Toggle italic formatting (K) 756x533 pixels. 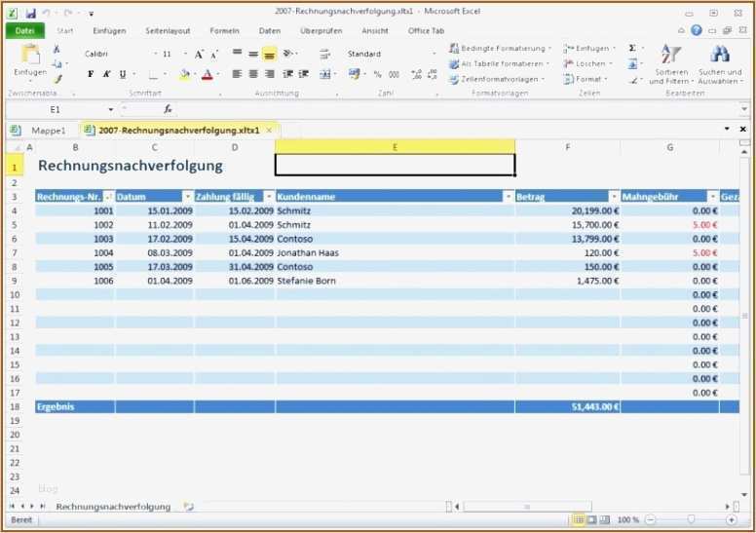pyautogui.click(x=106, y=74)
